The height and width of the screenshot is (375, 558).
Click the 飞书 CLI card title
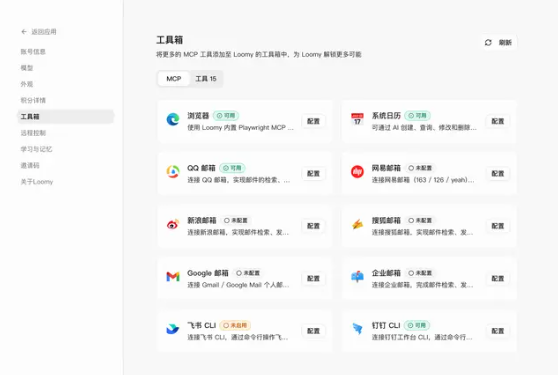202,325
